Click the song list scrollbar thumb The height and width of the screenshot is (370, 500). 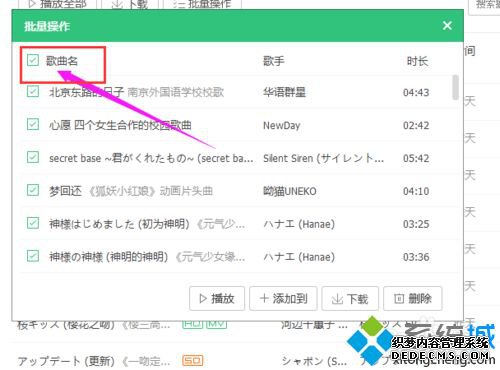[455, 87]
